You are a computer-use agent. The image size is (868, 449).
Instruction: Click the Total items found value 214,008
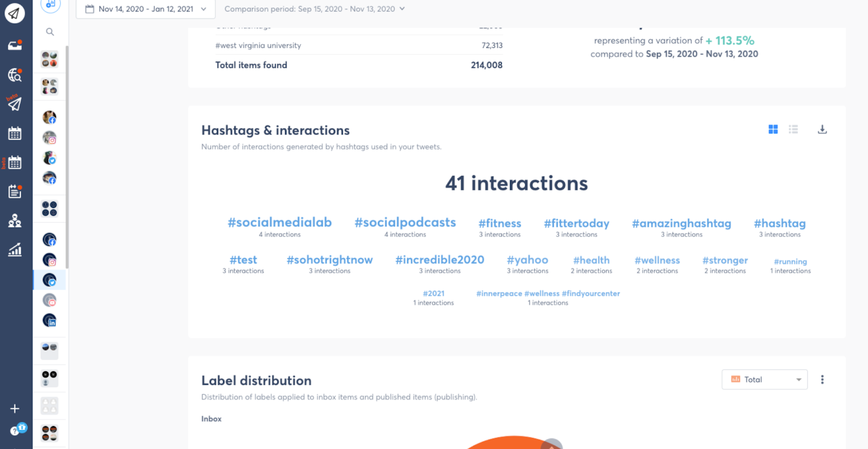[x=487, y=65]
